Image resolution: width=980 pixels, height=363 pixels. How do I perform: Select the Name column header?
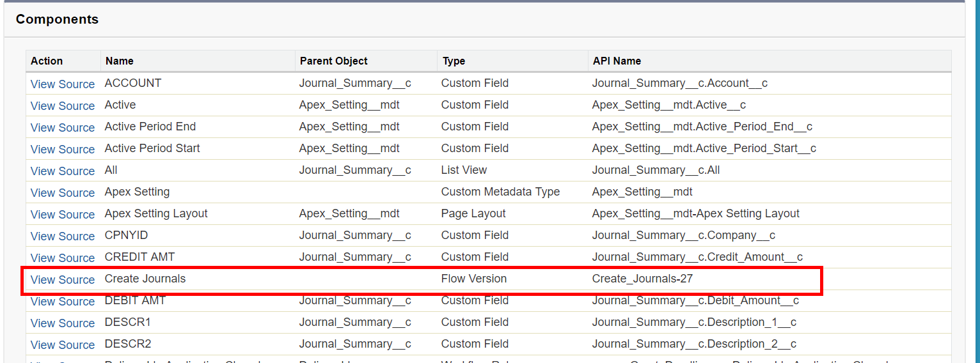click(120, 61)
